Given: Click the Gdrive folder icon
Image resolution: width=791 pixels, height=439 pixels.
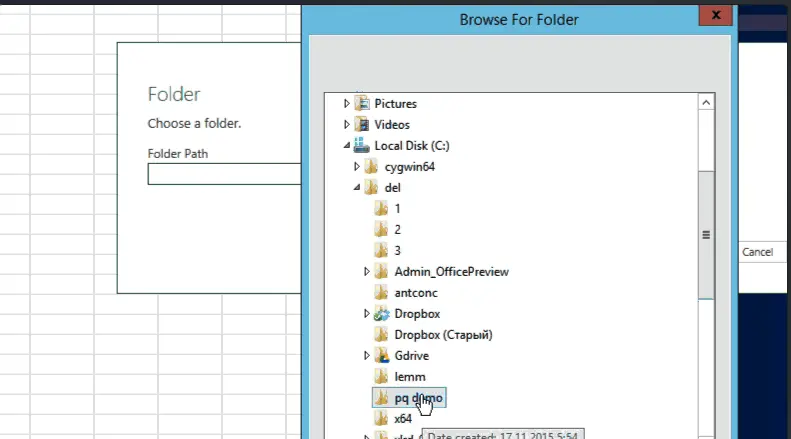Looking at the screenshot, I should pos(382,356).
